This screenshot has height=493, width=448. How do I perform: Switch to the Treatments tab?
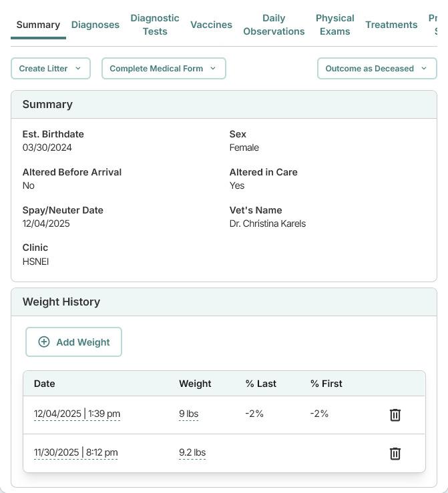(x=391, y=25)
